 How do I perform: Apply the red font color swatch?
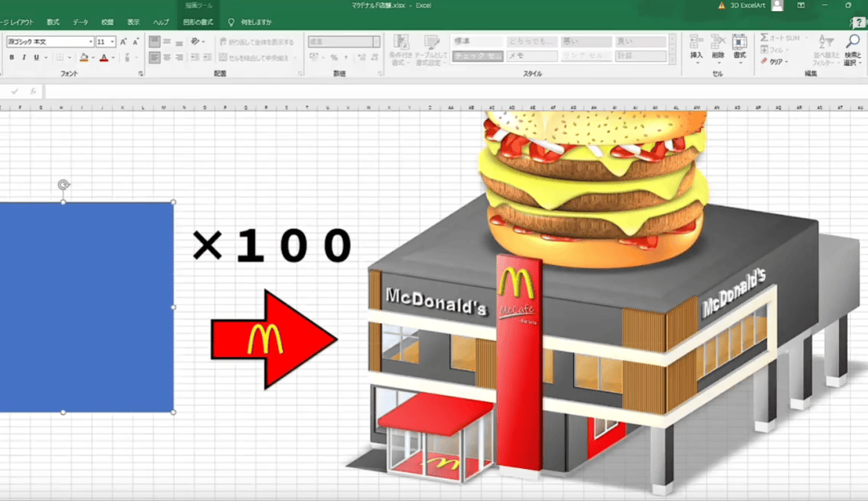pos(104,58)
